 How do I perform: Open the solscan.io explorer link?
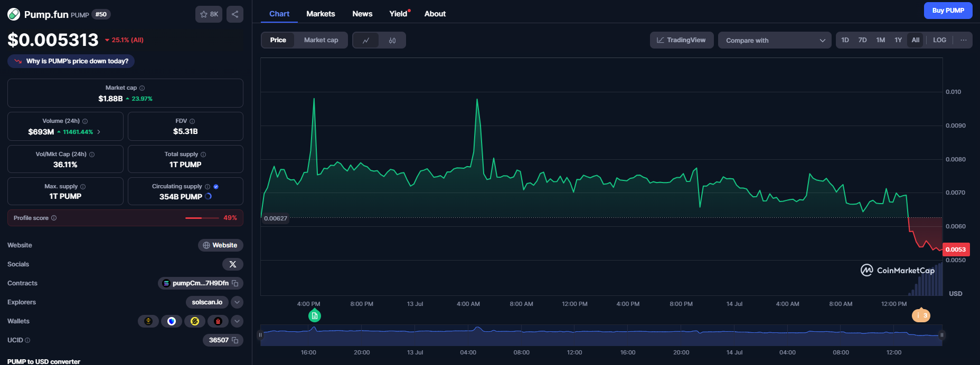pyautogui.click(x=207, y=302)
